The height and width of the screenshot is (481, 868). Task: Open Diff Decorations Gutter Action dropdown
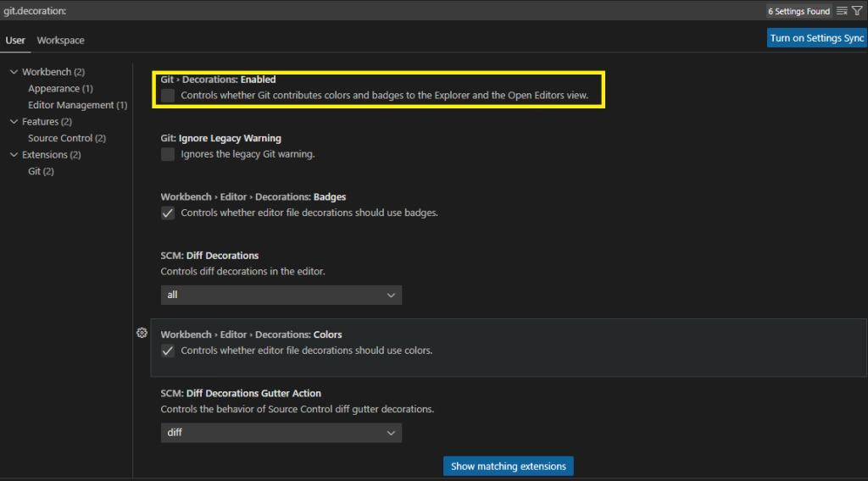click(281, 433)
